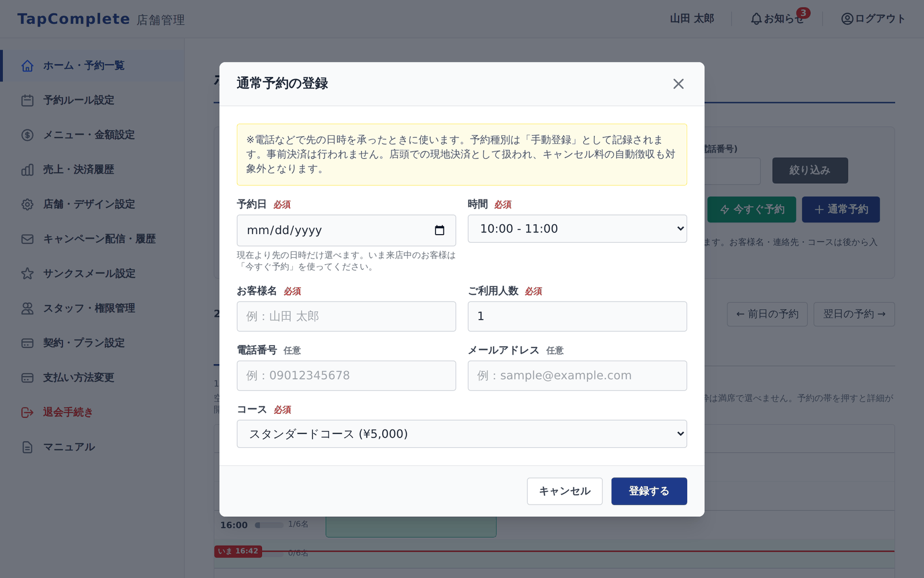Screen dimensions: 924x578
Task: Focus the 電話番号 input field
Action: [x=346, y=376]
